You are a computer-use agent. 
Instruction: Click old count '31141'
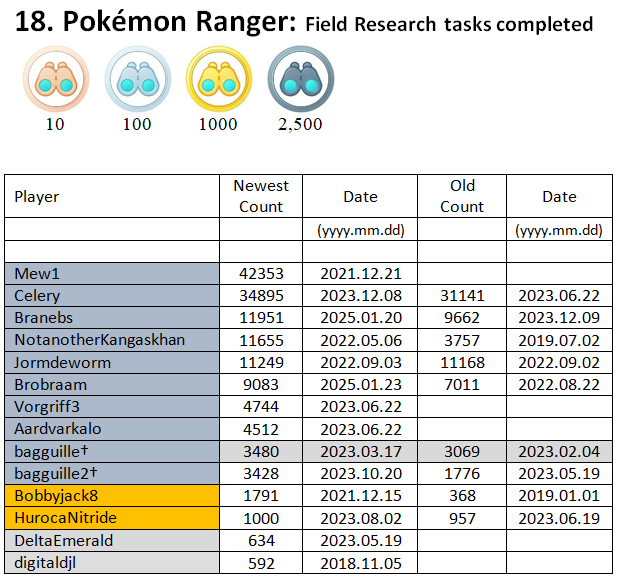coord(462,296)
